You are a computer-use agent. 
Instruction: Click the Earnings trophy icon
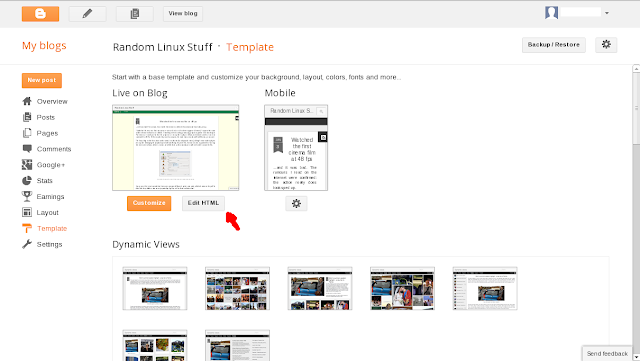(x=27, y=196)
